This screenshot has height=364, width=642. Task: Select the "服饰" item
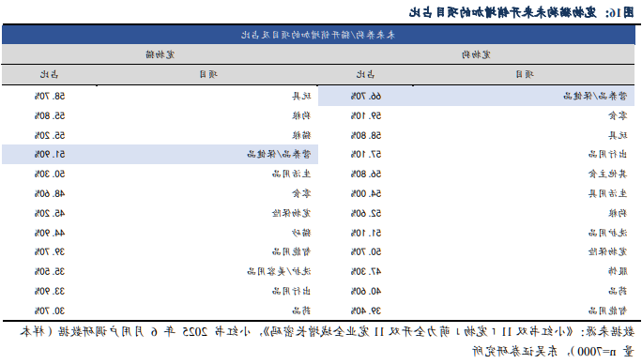[618, 271]
